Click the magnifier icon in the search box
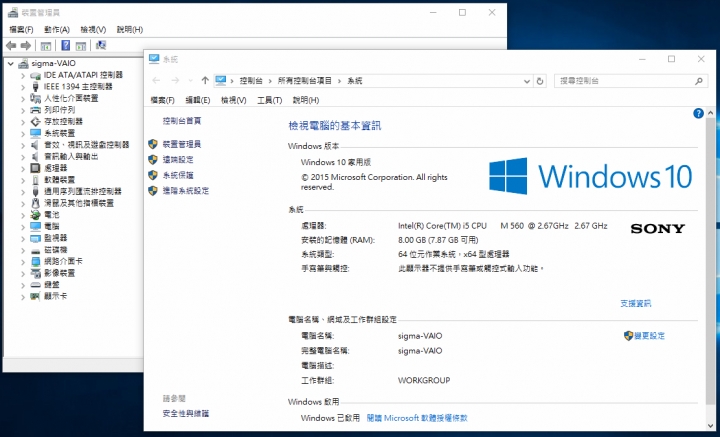 coord(698,81)
